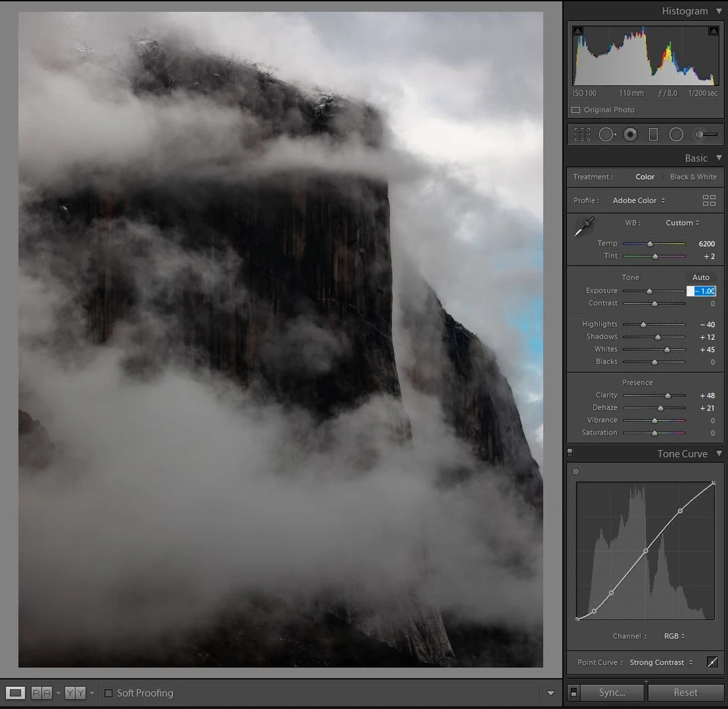
Task: Click the Highlights slider handle
Action: [643, 324]
